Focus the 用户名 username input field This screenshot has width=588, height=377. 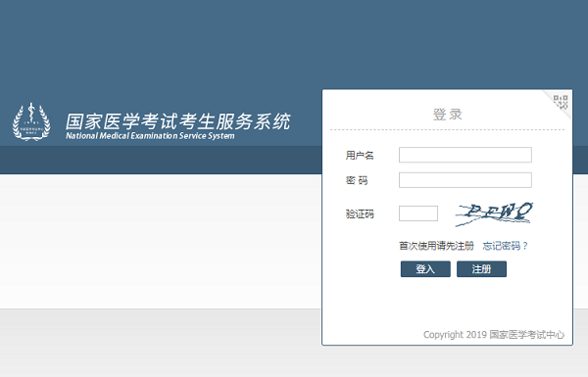click(465, 155)
